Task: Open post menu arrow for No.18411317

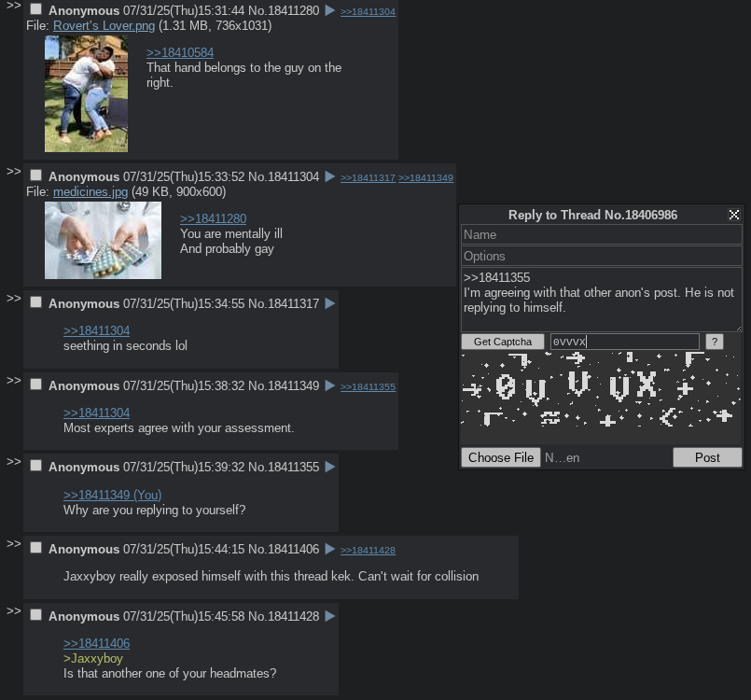Action: [x=330, y=303]
